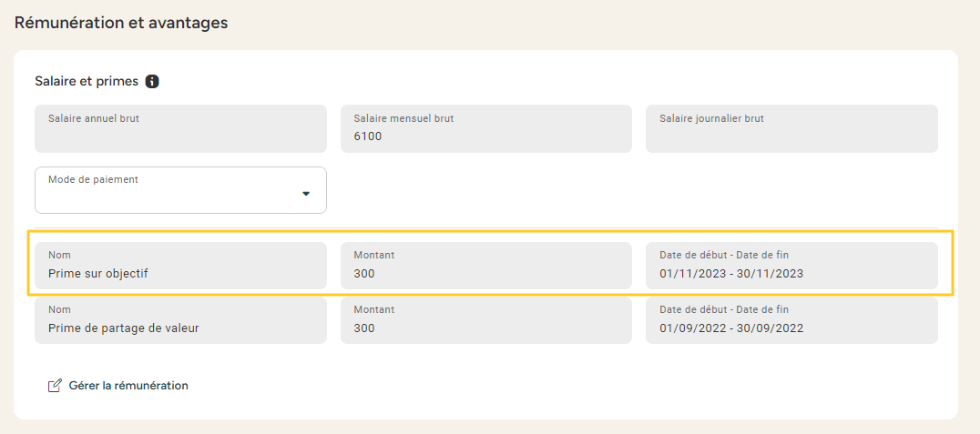Click the pencil edit icon for rémunération
980x434 pixels.
coord(54,386)
